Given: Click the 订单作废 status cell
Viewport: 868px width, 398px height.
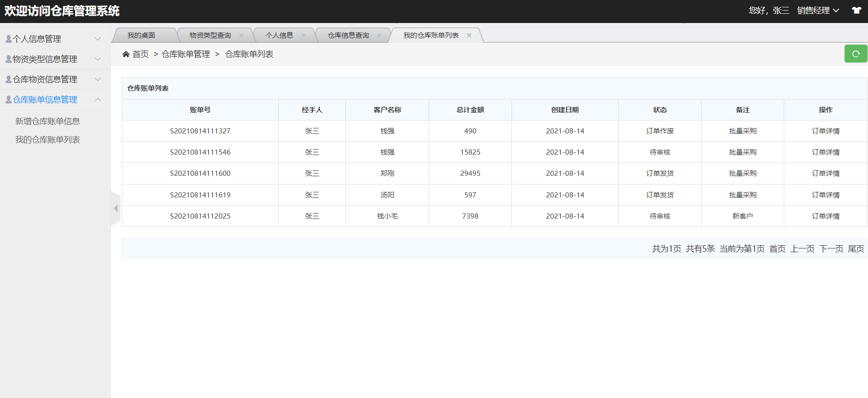Looking at the screenshot, I should tap(660, 131).
